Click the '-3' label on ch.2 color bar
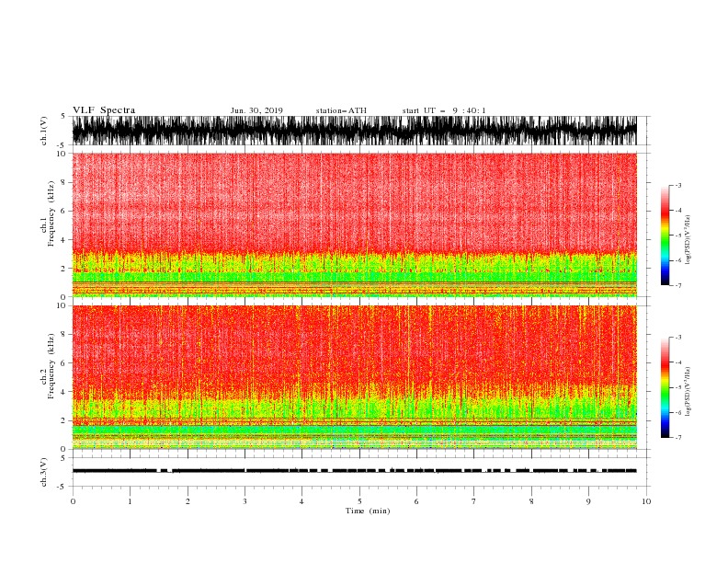728x563 pixels. point(677,338)
